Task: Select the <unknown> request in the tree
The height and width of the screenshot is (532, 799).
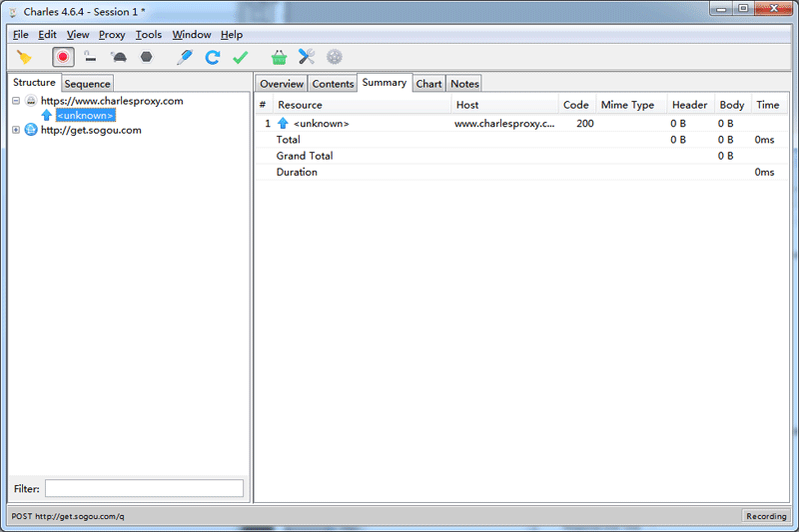Action: point(85,116)
